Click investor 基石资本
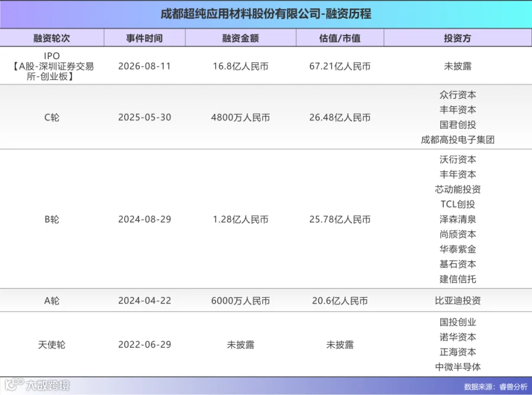The height and width of the screenshot is (395, 532). [x=458, y=264]
